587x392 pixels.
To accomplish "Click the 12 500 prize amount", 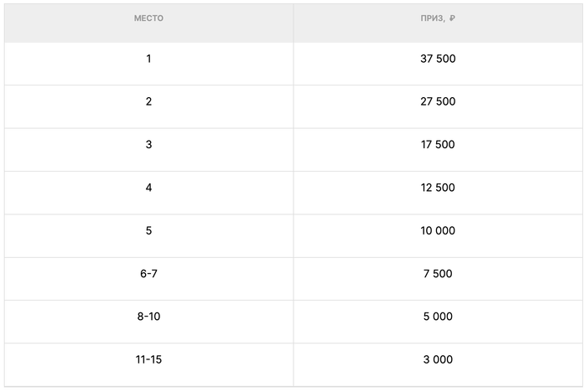I will pos(438,188).
